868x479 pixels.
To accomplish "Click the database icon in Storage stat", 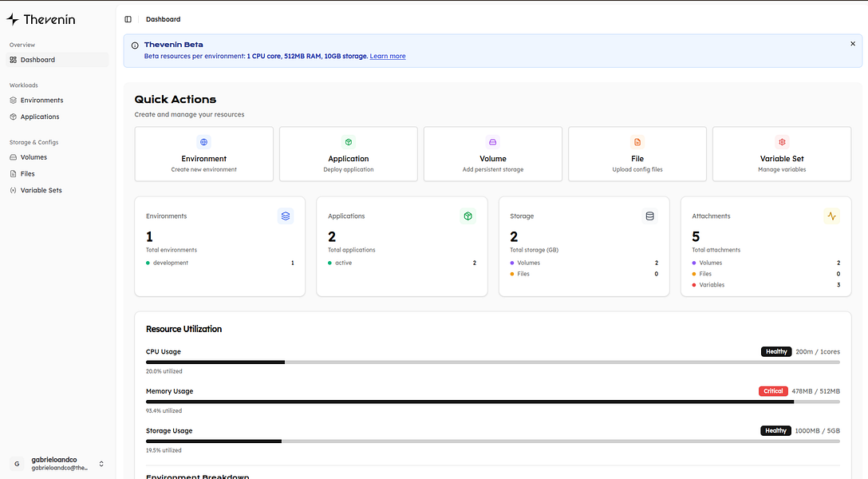I will pyautogui.click(x=650, y=216).
